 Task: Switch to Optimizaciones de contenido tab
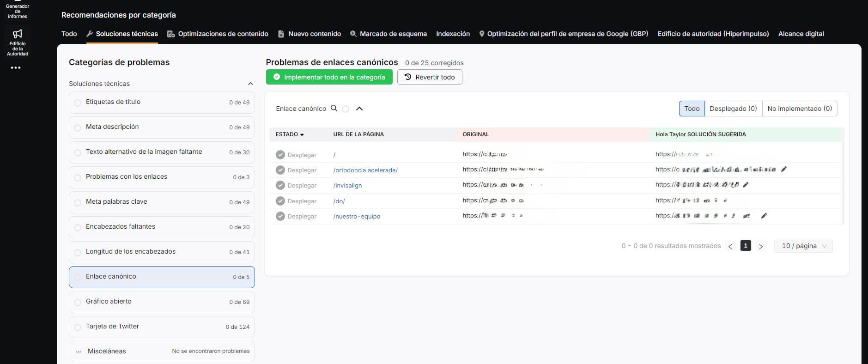point(218,34)
